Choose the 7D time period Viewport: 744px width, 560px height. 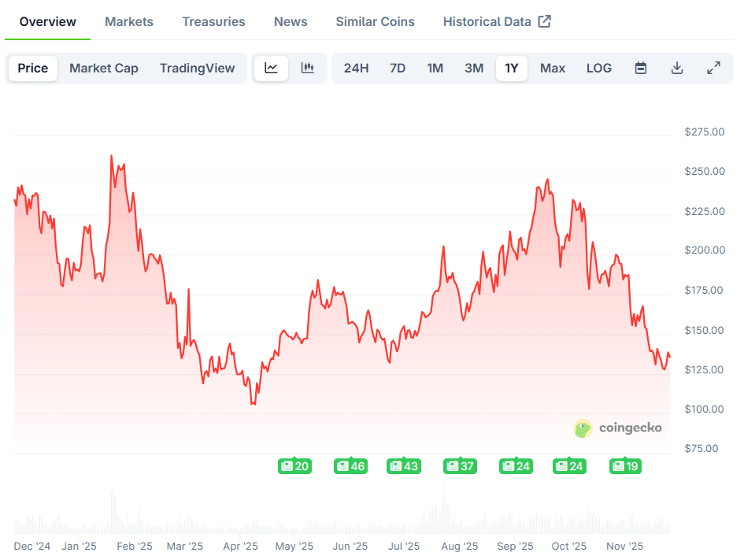point(398,69)
